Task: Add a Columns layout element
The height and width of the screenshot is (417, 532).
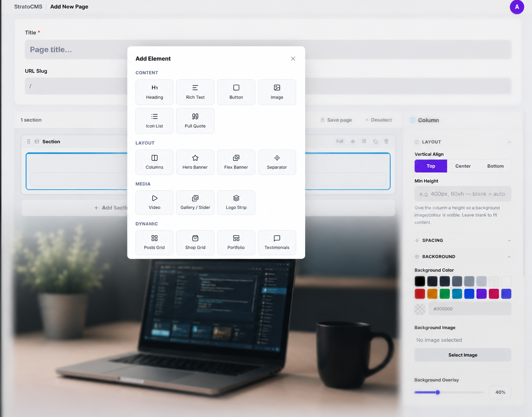Action: tap(154, 162)
